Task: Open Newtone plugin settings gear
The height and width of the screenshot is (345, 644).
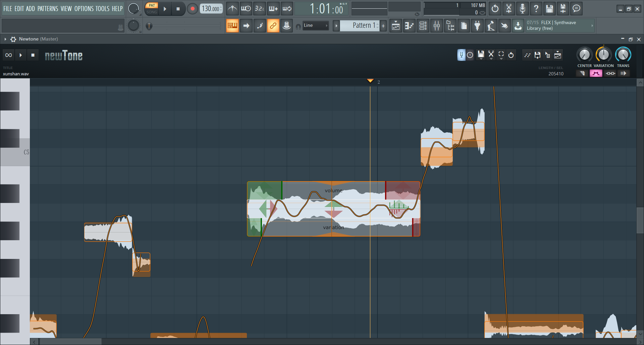Action: [x=13, y=39]
